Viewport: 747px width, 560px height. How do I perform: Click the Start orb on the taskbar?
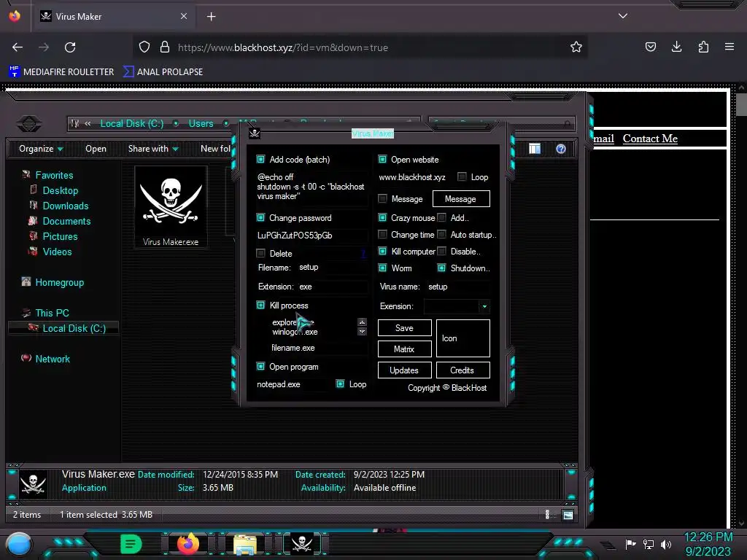pos(18,544)
